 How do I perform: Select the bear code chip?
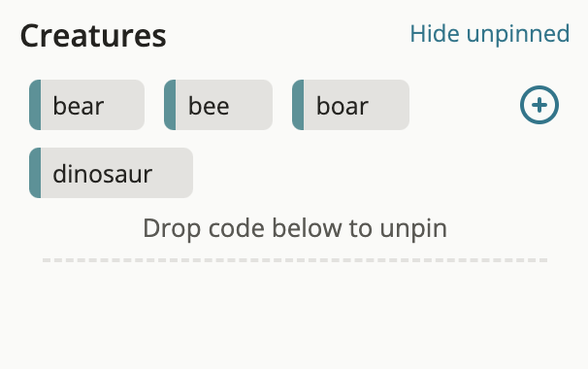click(86, 105)
